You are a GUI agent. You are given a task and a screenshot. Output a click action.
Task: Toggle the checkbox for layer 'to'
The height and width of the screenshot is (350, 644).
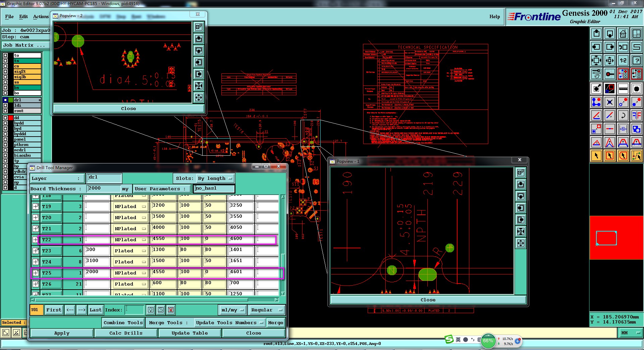(x=5, y=55)
